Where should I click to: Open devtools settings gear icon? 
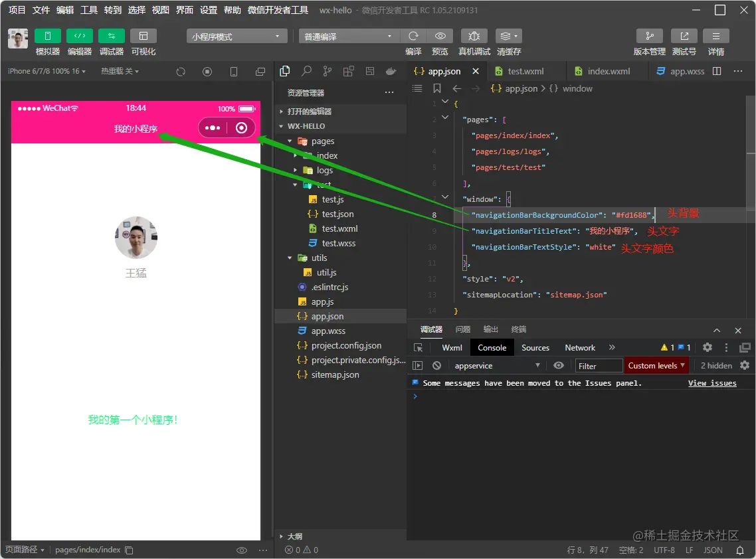click(708, 347)
